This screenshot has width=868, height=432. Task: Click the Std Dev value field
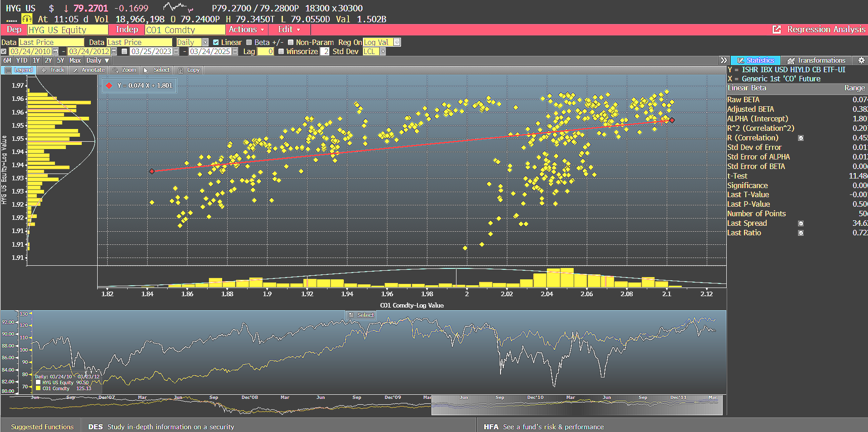(x=325, y=51)
